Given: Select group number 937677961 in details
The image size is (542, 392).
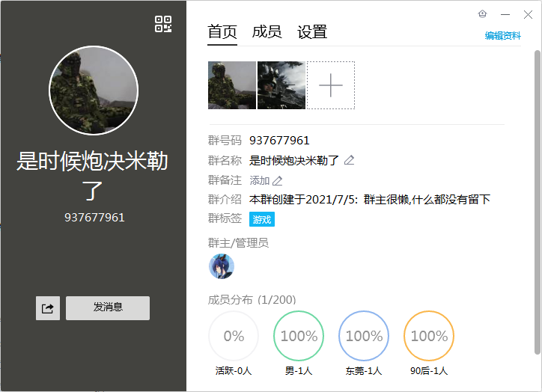Looking at the screenshot, I should click(x=280, y=141).
